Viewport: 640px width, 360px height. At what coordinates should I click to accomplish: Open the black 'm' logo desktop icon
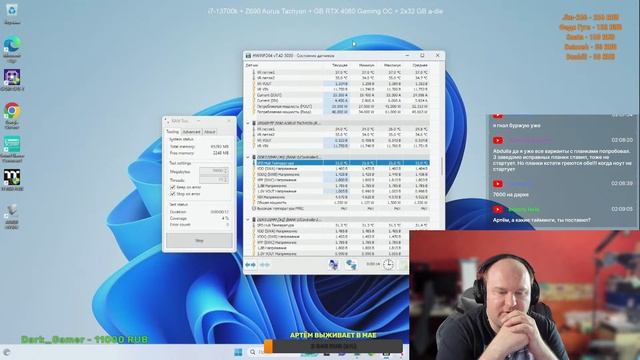[x=12, y=178]
